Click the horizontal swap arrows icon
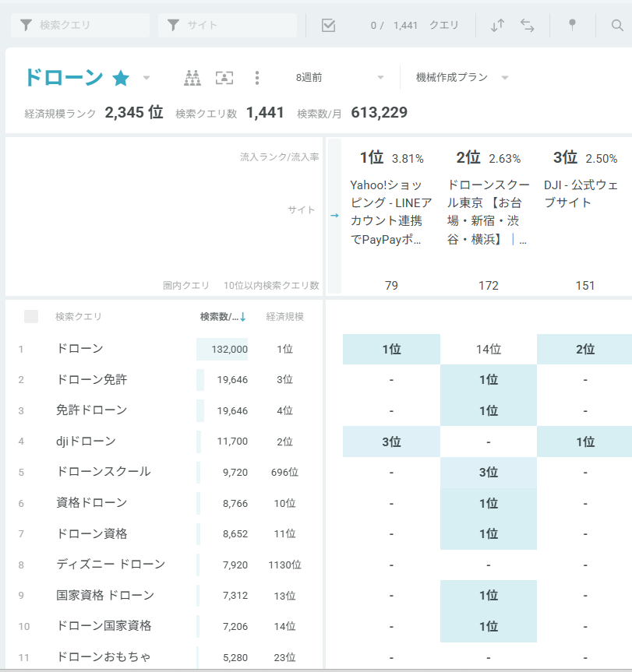Viewport: 632px width, 672px height. 528,25
